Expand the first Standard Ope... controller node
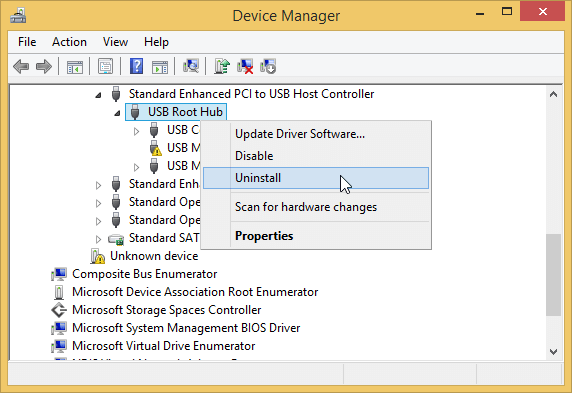This screenshot has width=572, height=393. coord(98,203)
